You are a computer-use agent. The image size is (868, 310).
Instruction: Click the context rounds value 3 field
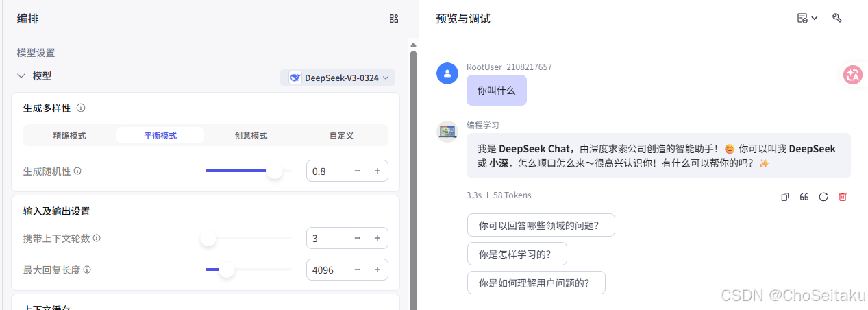(327, 238)
